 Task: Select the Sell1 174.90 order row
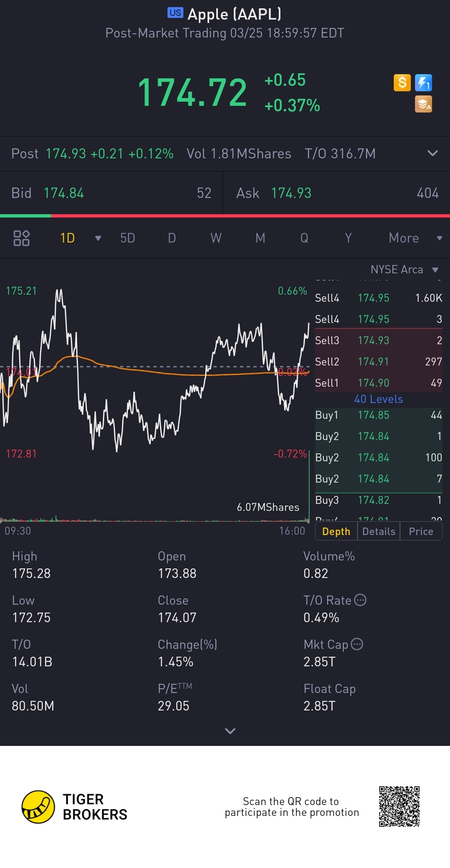(378, 383)
